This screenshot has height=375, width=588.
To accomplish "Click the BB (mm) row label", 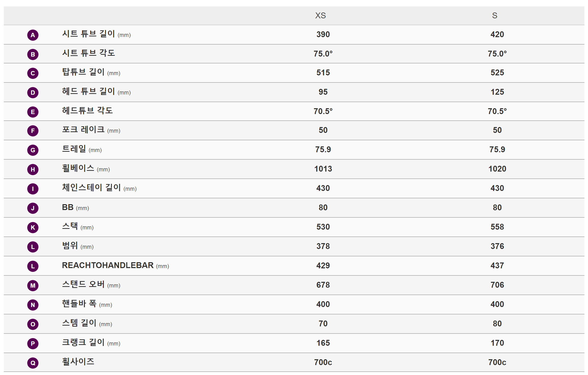I will [75, 207].
